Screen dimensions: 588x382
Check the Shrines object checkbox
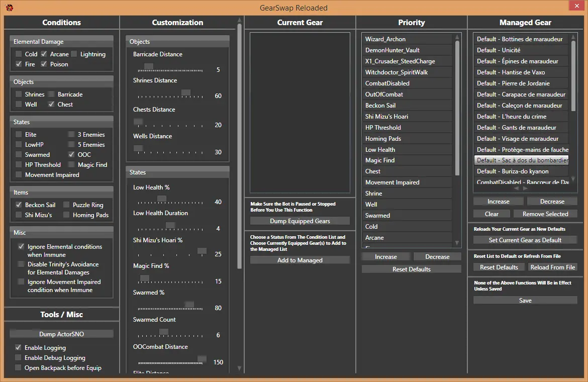tap(19, 94)
